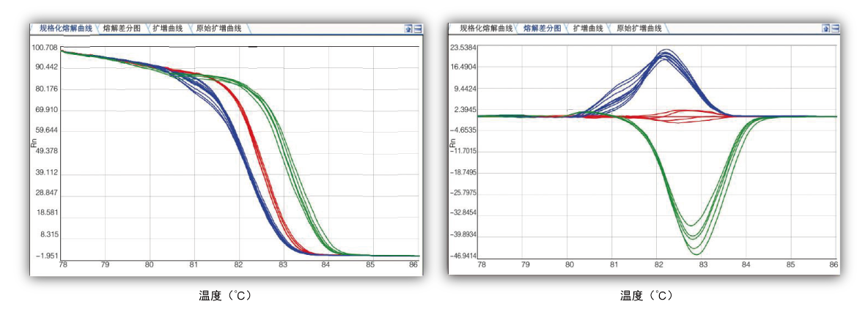868x315 pixels.
Task: Click the Rn axis label on the right chart
Action: pyautogui.click(x=452, y=144)
